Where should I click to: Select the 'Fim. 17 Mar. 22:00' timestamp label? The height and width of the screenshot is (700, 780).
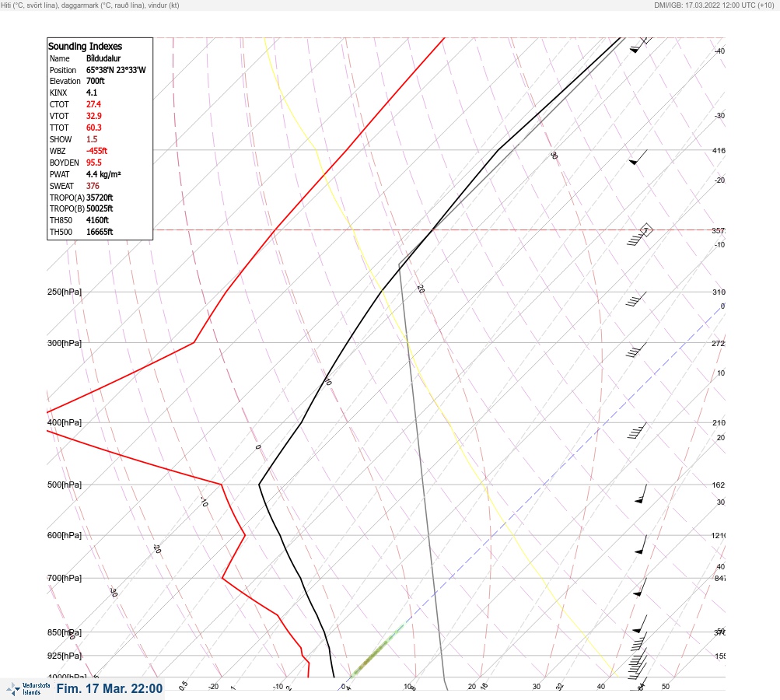point(110,688)
